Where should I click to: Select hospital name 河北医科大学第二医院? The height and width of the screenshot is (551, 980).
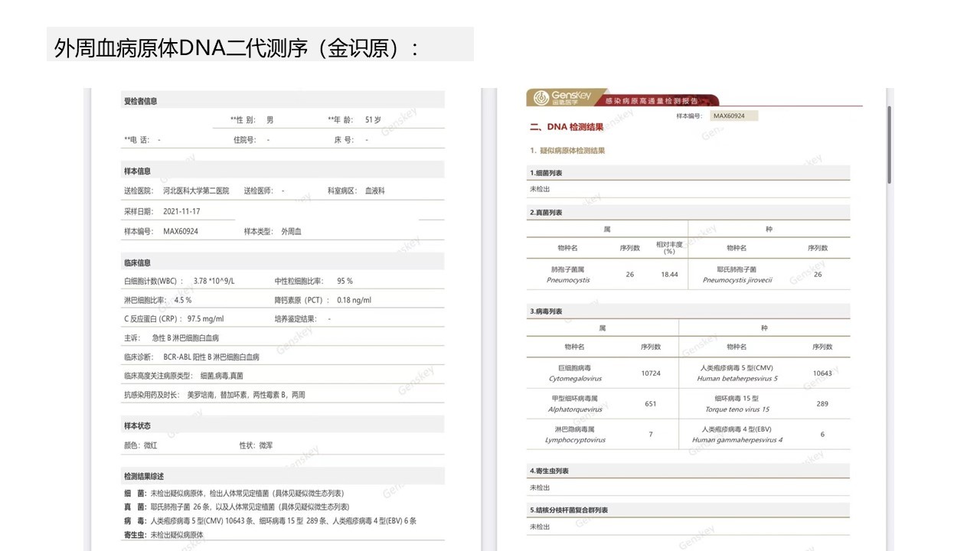tap(196, 191)
